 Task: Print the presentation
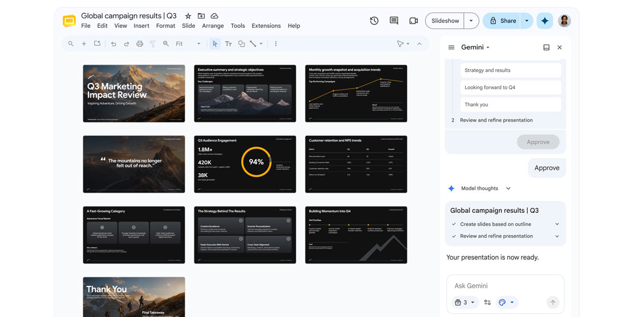(x=140, y=44)
